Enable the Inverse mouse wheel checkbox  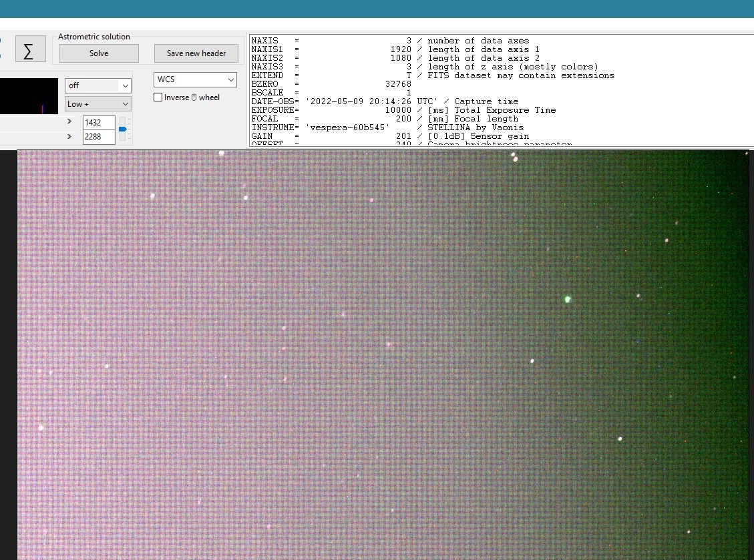click(x=158, y=97)
